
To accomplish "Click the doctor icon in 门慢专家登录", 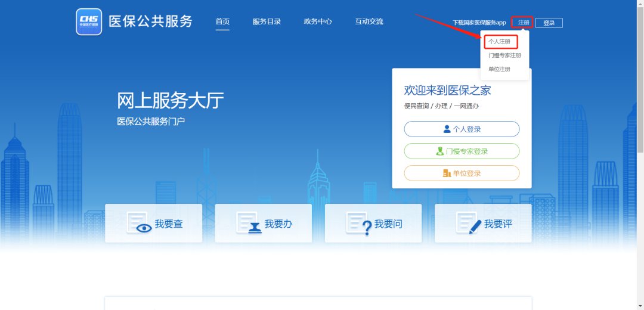I will click(x=440, y=151).
